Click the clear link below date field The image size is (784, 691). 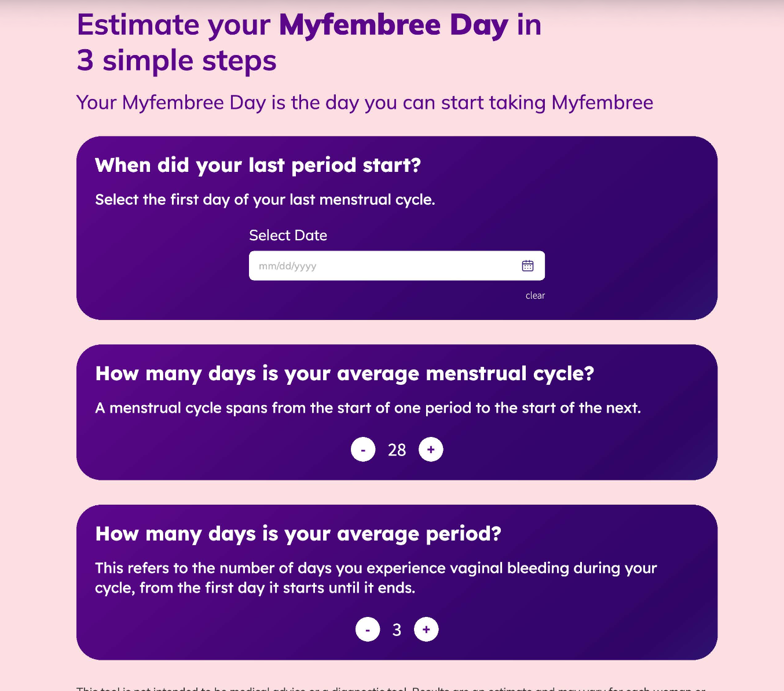point(535,296)
